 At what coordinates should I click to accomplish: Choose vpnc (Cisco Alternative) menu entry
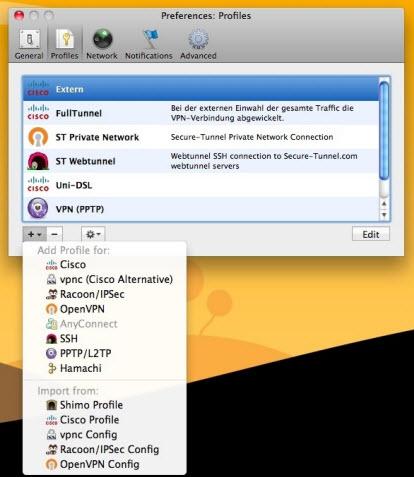point(104,279)
